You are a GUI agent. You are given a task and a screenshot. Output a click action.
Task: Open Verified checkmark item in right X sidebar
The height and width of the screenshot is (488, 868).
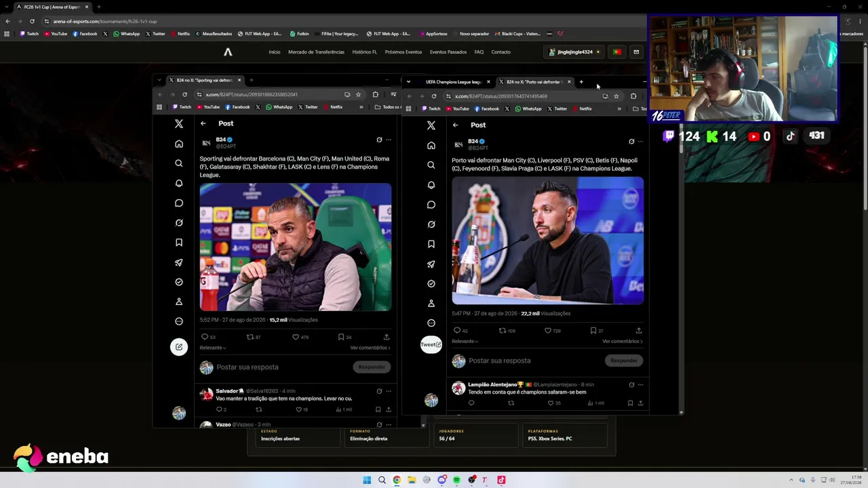tap(431, 283)
